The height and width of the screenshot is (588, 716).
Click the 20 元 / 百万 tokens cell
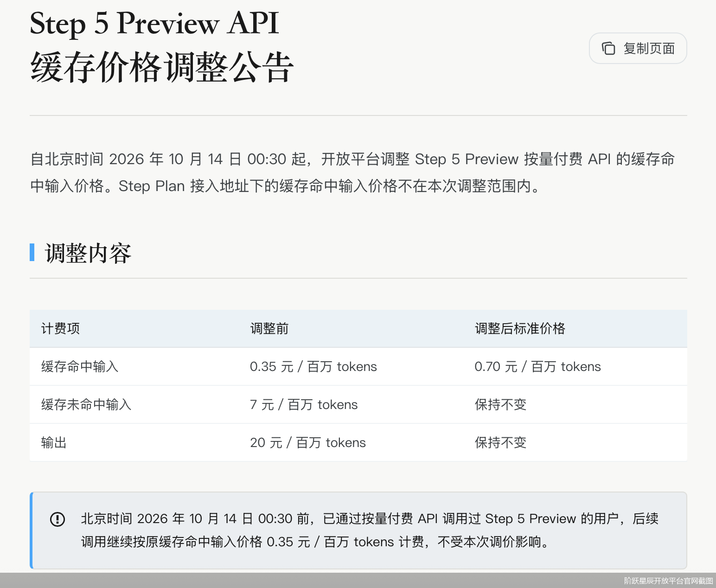click(308, 443)
